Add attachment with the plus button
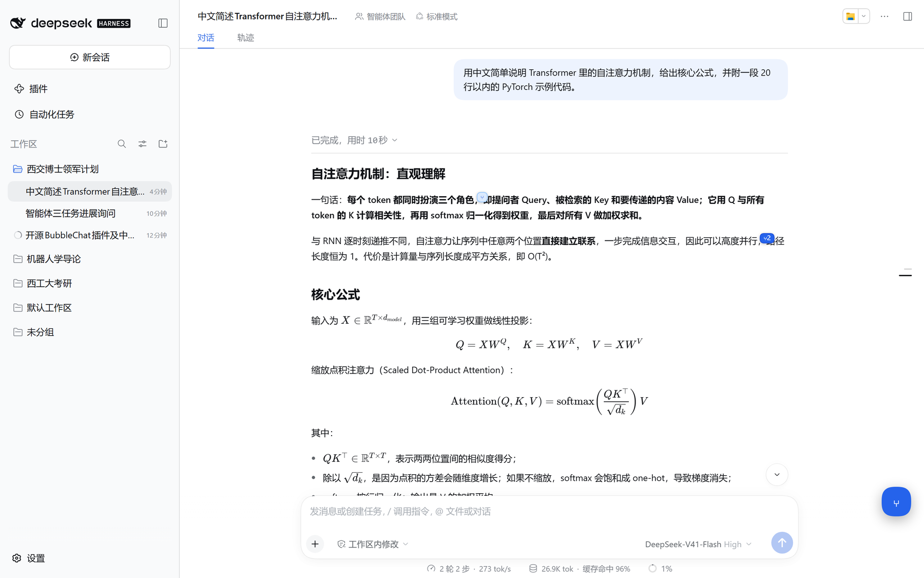This screenshot has height=578, width=924. click(x=315, y=544)
